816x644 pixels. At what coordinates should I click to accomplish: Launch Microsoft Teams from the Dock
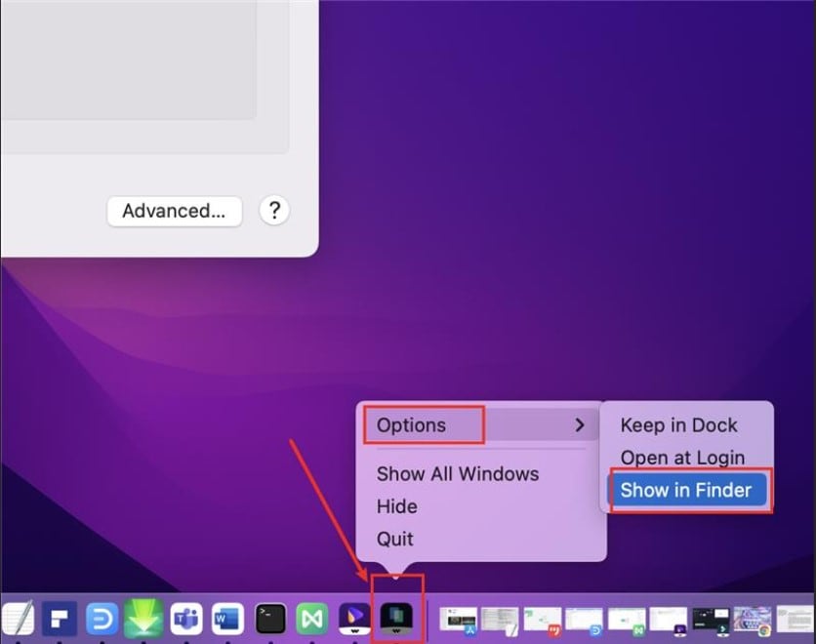pyautogui.click(x=185, y=619)
